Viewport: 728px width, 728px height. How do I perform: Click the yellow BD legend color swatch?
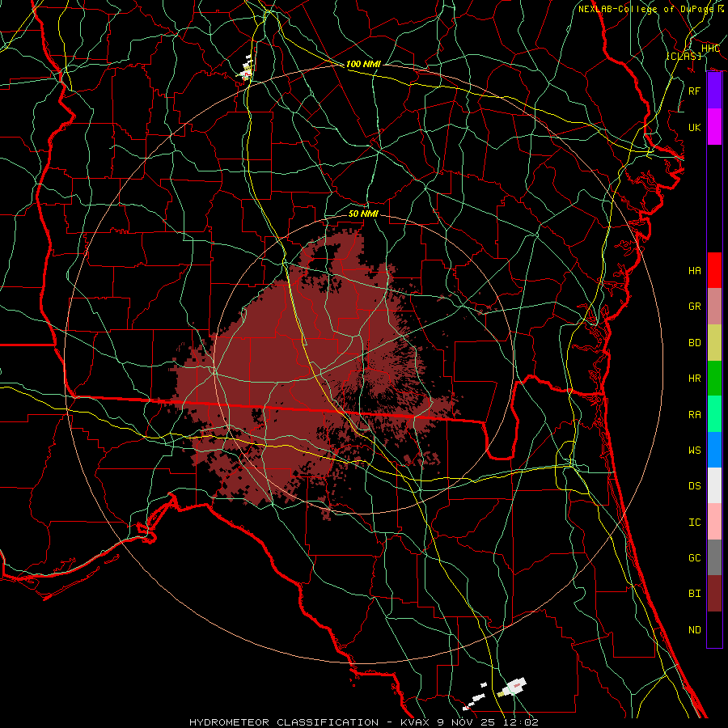714,342
